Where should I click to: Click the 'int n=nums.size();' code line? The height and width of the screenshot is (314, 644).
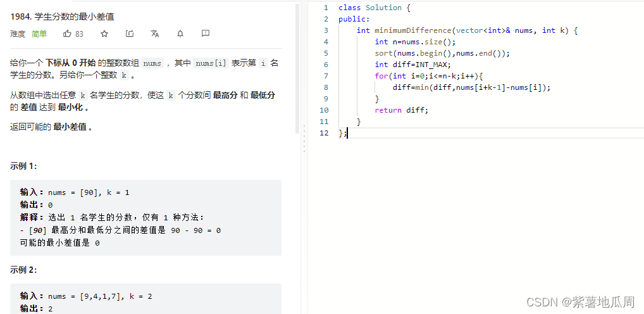pos(415,42)
